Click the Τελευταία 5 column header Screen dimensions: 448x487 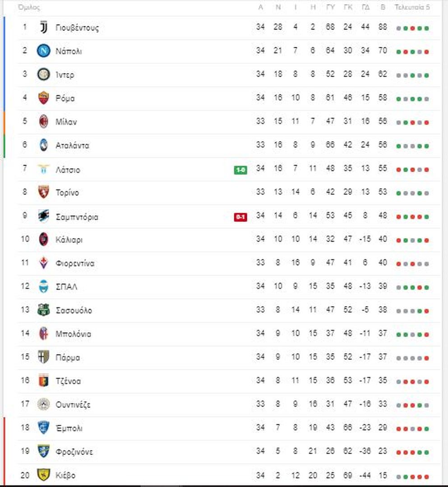412,7
